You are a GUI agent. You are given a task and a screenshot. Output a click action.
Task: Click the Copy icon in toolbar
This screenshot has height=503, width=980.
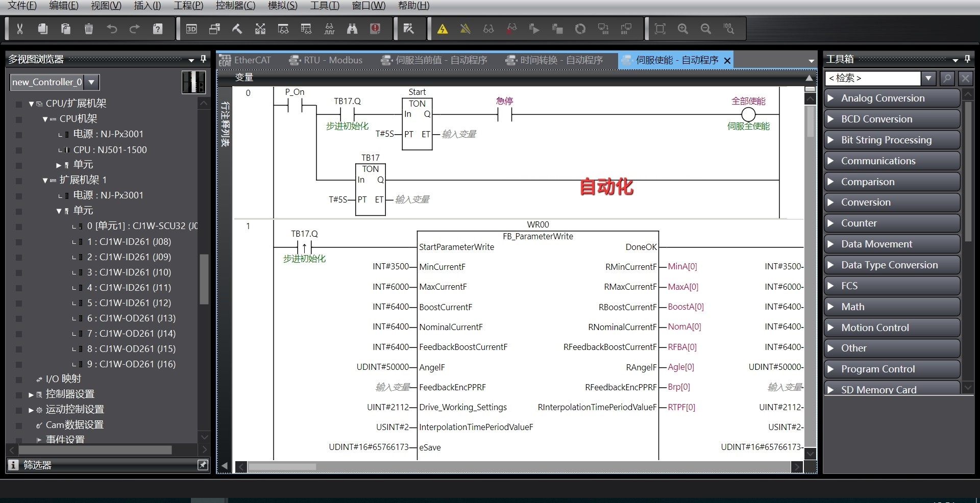tap(43, 29)
